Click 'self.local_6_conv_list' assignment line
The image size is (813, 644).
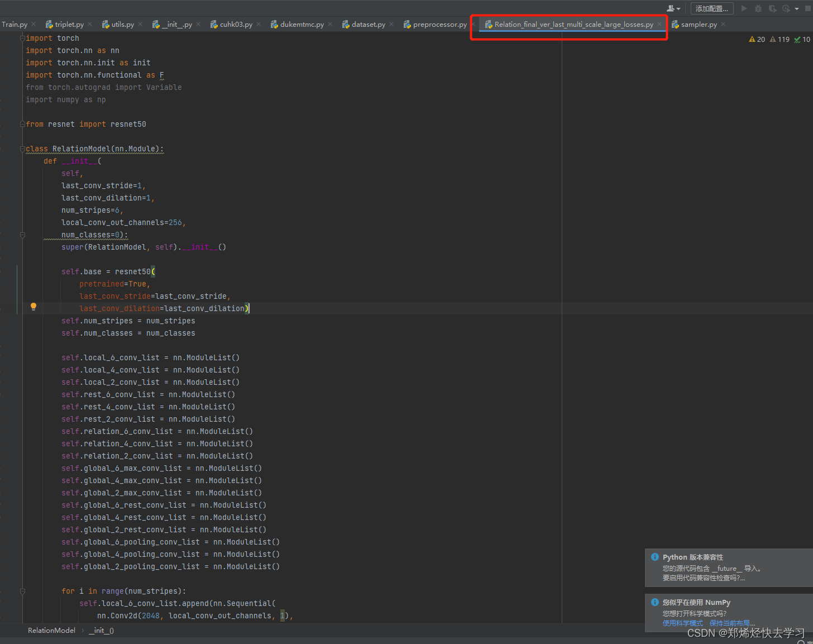coord(151,357)
